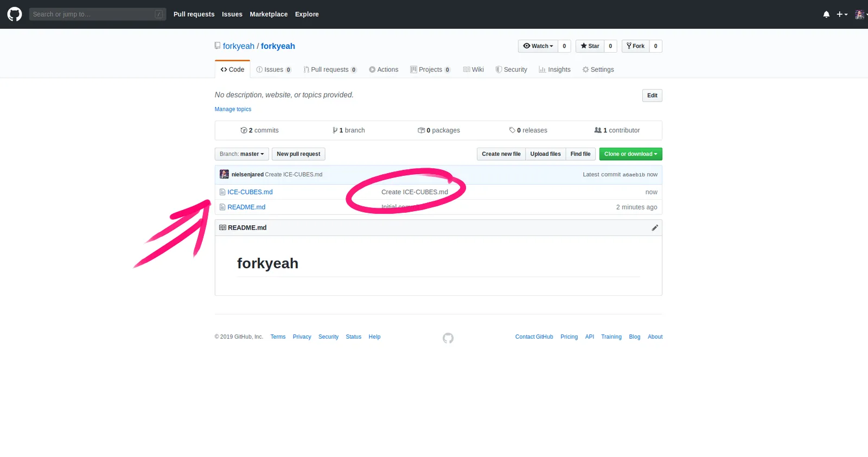Viewport: 868px width, 457px height.
Task: Click Find file button
Action: click(580, 154)
